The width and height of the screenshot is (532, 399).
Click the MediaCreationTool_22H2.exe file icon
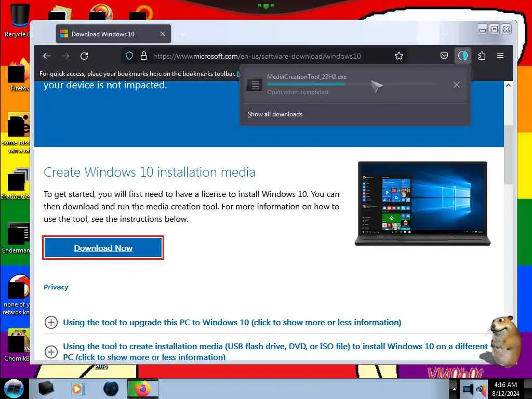pyautogui.click(x=254, y=84)
